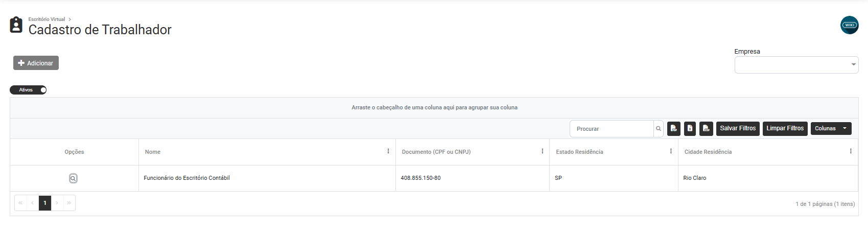Click Salvar Filtros
868x233 pixels.
pos(738,129)
